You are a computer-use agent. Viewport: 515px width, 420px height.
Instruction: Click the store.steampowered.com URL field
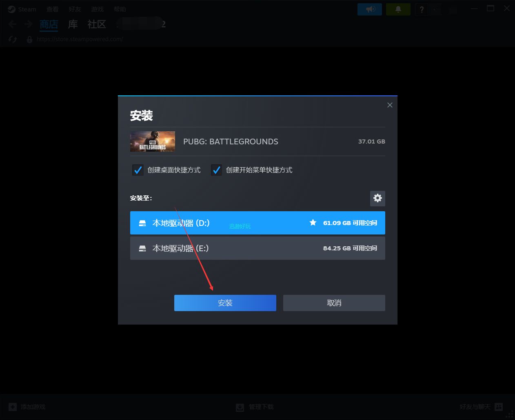[x=80, y=39]
